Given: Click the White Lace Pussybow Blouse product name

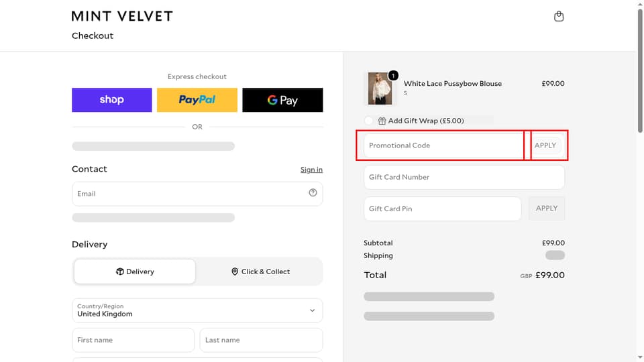Looking at the screenshot, I should tap(453, 83).
